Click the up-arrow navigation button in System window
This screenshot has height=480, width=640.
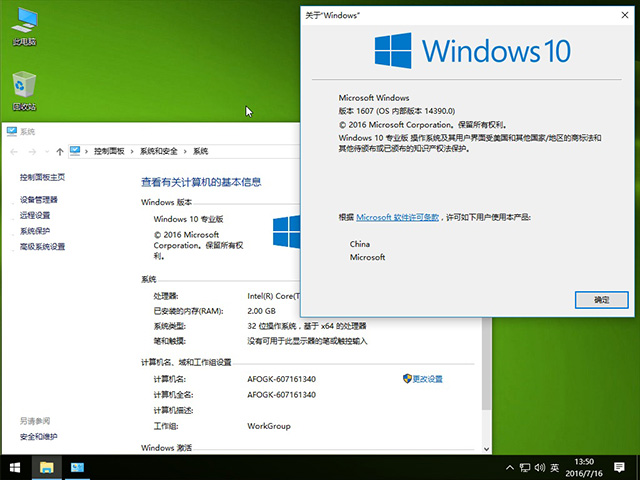point(57,151)
